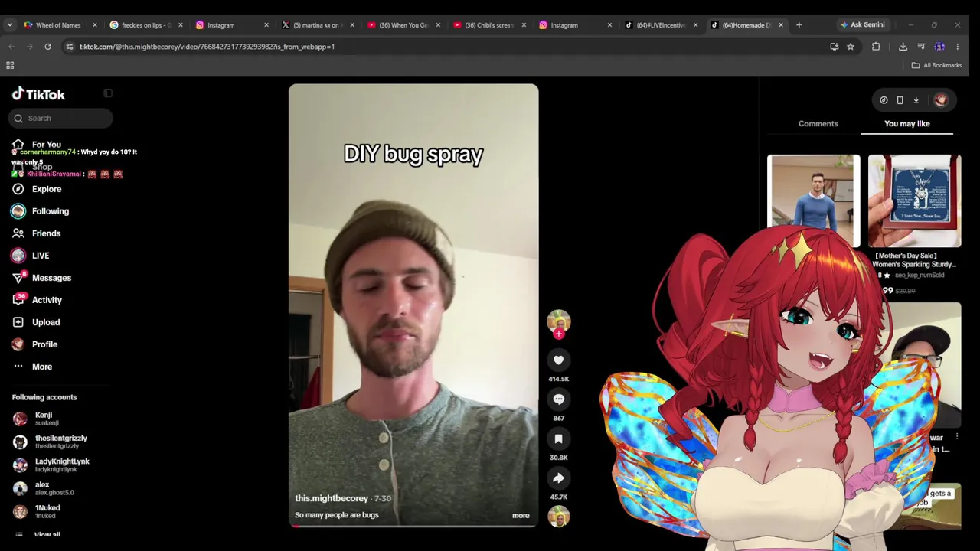Image resolution: width=980 pixels, height=551 pixels.
Task: Open Kenji in following accounts
Action: tap(44, 419)
